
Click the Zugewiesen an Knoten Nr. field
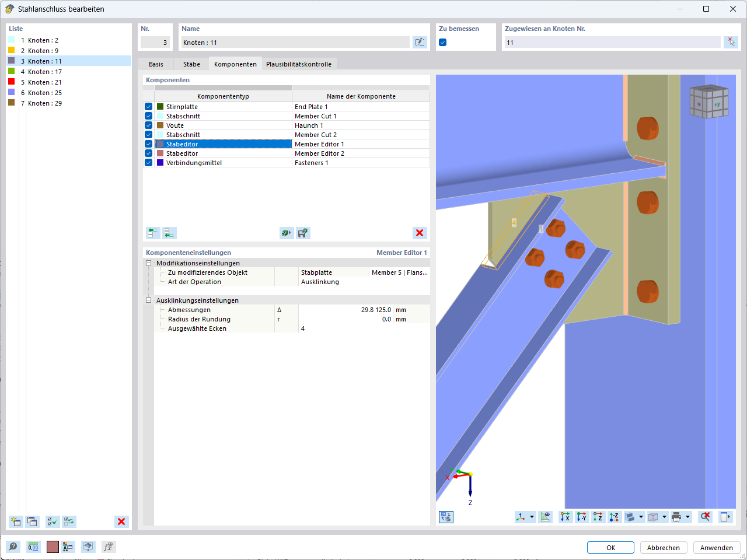point(612,43)
